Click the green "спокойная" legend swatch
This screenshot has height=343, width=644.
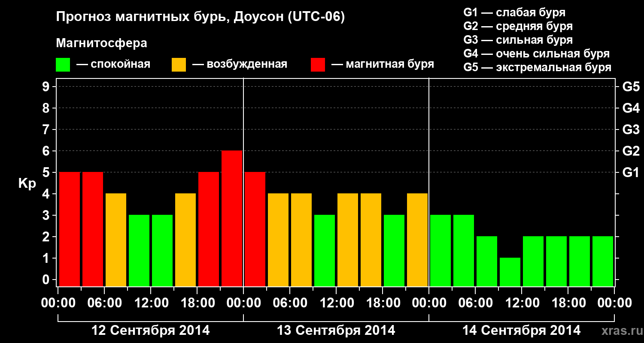[x=63, y=65]
